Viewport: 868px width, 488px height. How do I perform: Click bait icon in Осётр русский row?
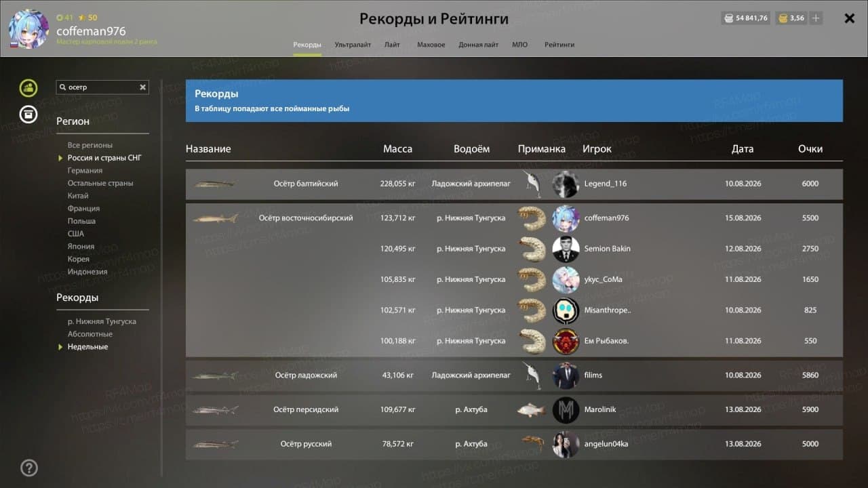532,443
